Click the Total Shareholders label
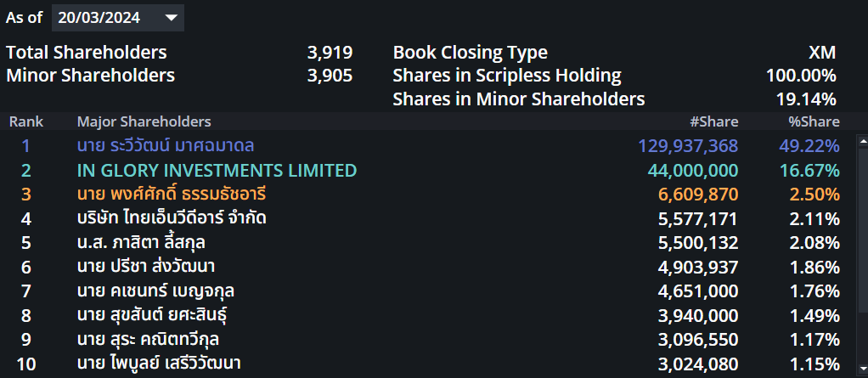Viewport: 868px width, 378px height. (x=87, y=53)
